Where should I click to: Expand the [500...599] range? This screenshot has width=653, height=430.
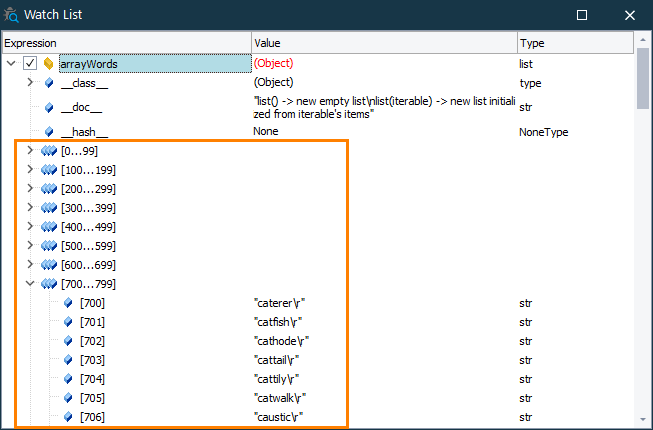click(30, 246)
